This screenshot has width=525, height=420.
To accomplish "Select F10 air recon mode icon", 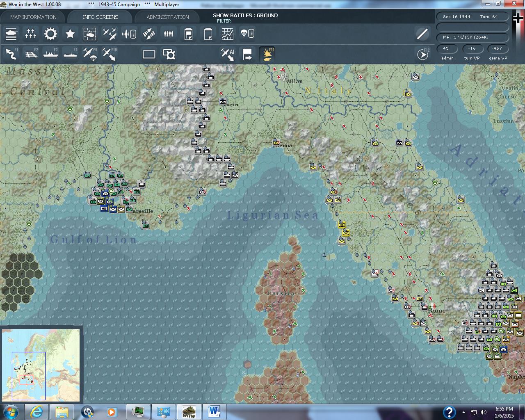I will 110,54.
